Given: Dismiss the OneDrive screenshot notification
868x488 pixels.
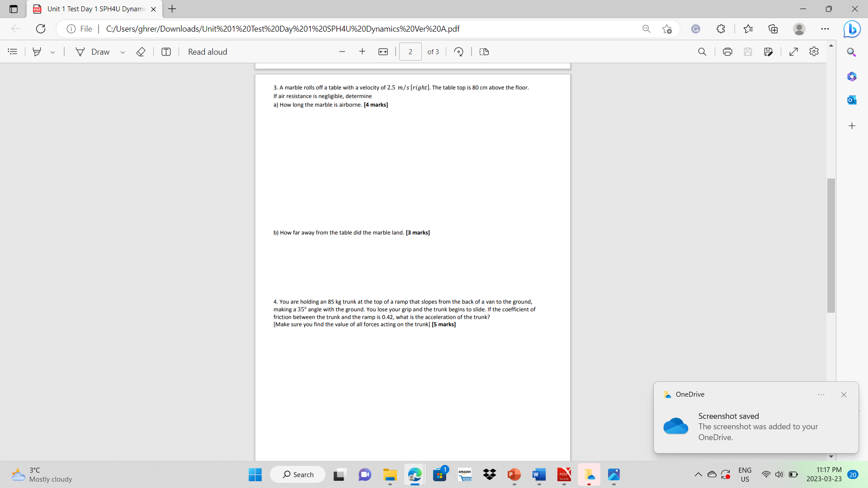Looking at the screenshot, I should (x=843, y=394).
